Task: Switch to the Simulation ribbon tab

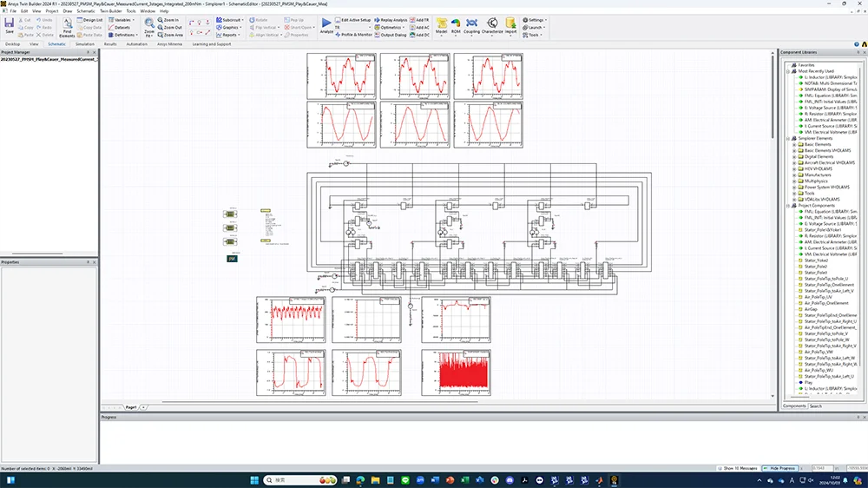Action: point(85,44)
